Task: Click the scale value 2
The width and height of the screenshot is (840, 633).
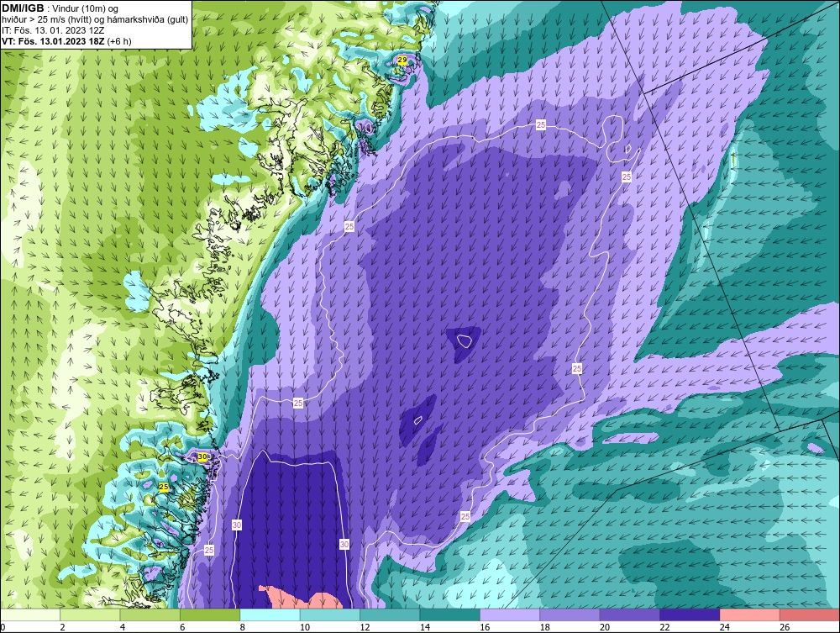Action: tap(63, 627)
